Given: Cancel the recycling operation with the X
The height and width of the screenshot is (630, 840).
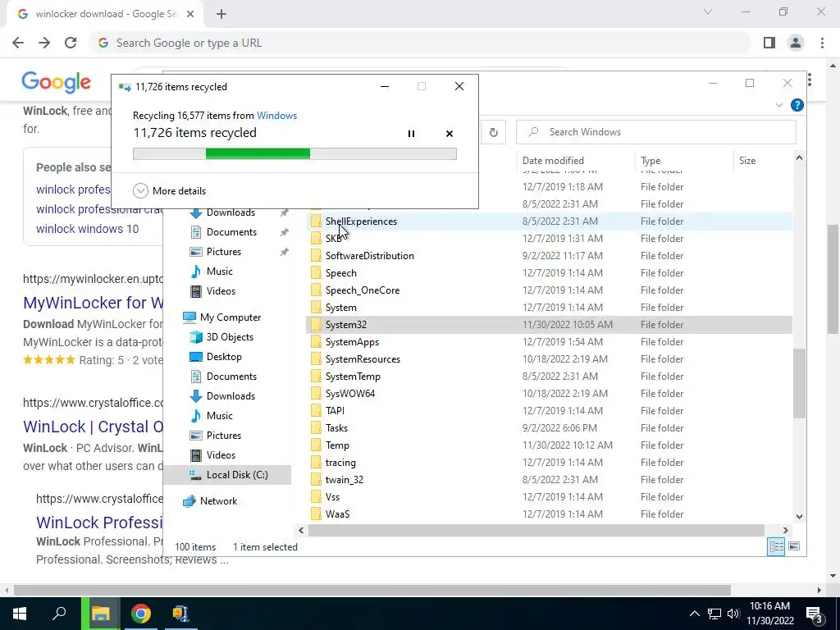Looking at the screenshot, I should tap(450, 134).
